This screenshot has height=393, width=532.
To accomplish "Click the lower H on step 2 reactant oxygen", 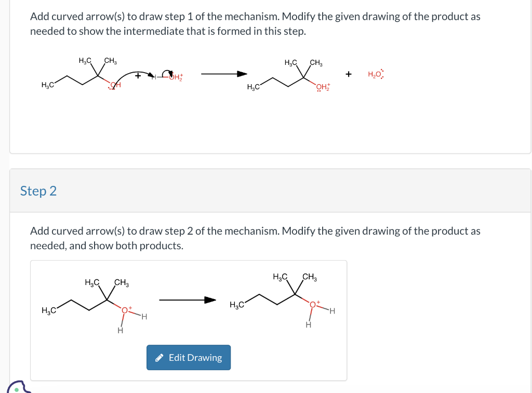I will (x=120, y=330).
